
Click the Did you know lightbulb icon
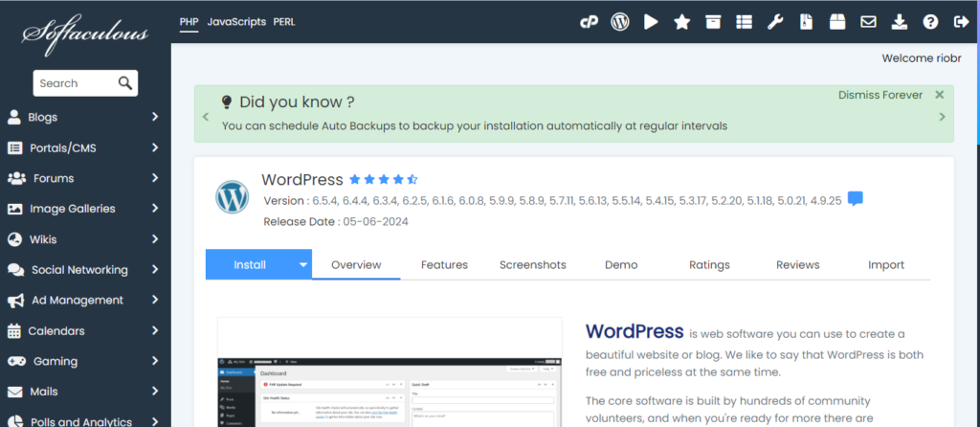pos(227,101)
